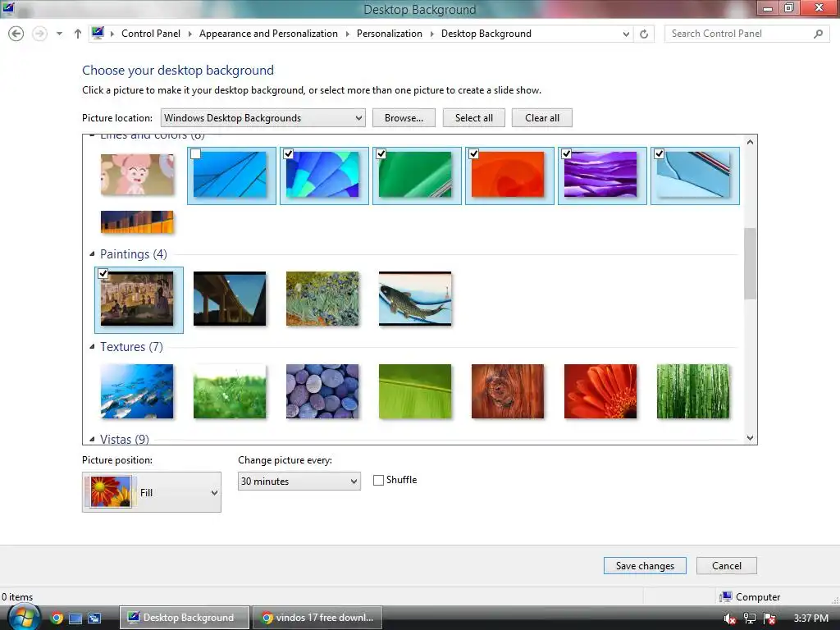Click the picture list scrollbar thumb
840x630 pixels.
(750, 263)
